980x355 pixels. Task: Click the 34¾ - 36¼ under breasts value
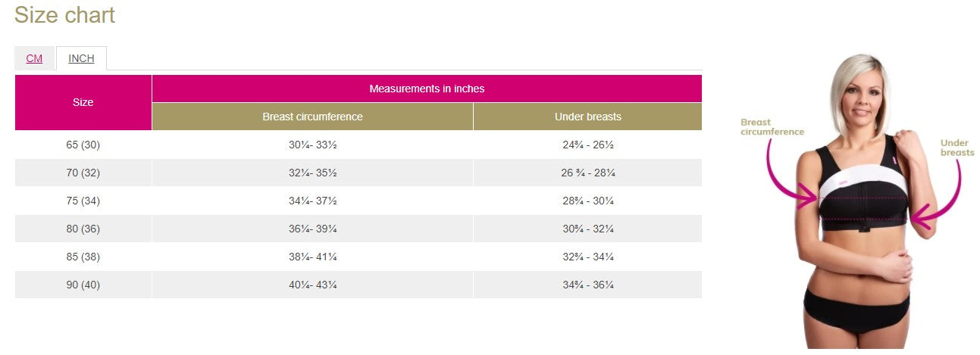[587, 285]
